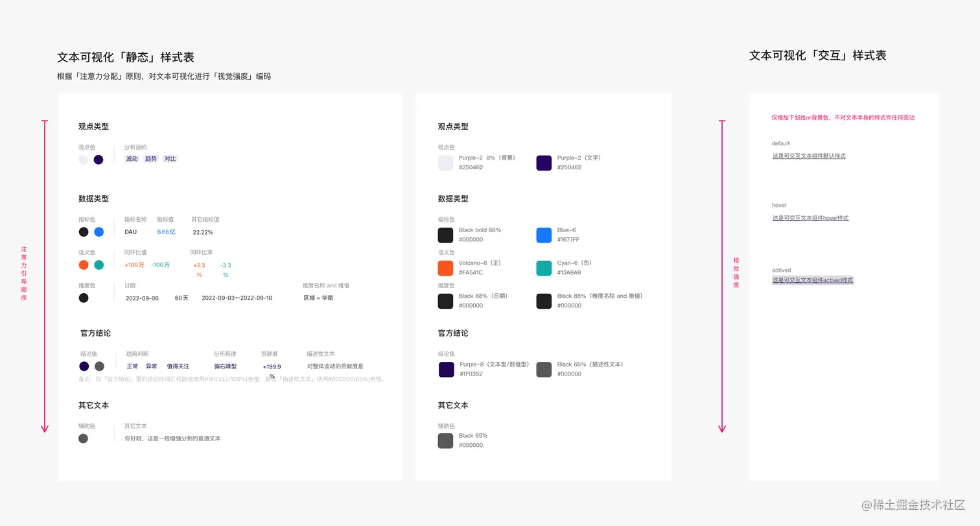Viewport: 980px width, 526px height.
Task: Click the 趋势 tag
Action: tap(151, 159)
